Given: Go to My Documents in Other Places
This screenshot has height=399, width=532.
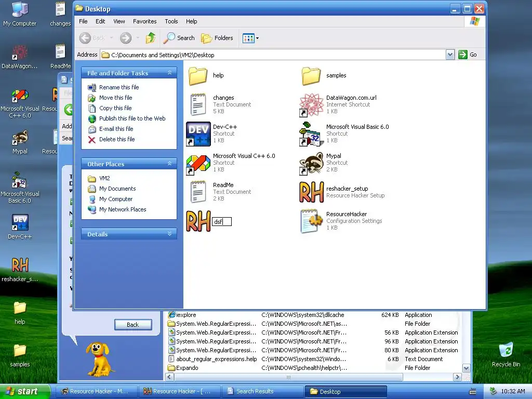Looking at the screenshot, I should (117, 189).
